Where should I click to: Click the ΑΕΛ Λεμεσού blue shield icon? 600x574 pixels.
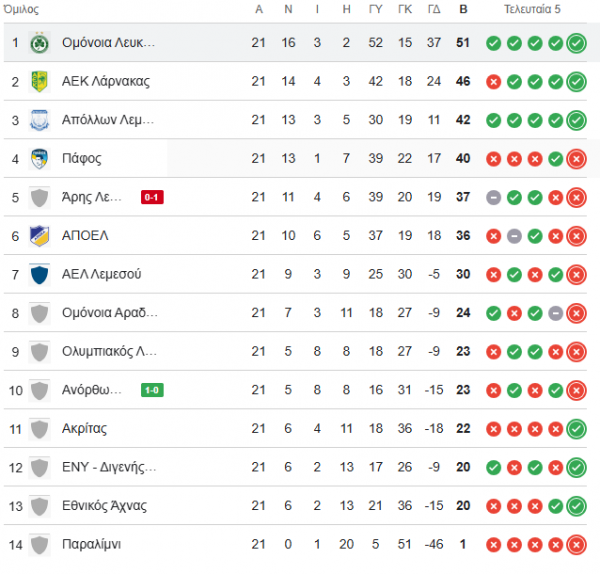coord(39,274)
